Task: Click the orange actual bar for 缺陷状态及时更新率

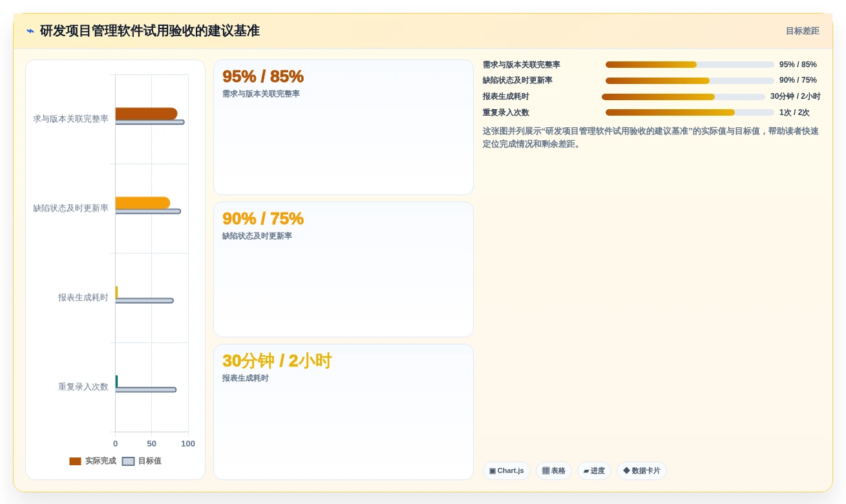Action: [x=143, y=203]
